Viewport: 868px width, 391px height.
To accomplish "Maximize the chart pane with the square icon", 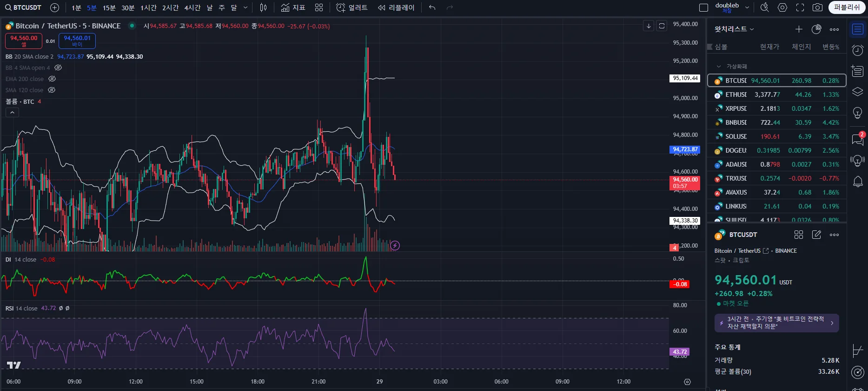I will [x=662, y=26].
